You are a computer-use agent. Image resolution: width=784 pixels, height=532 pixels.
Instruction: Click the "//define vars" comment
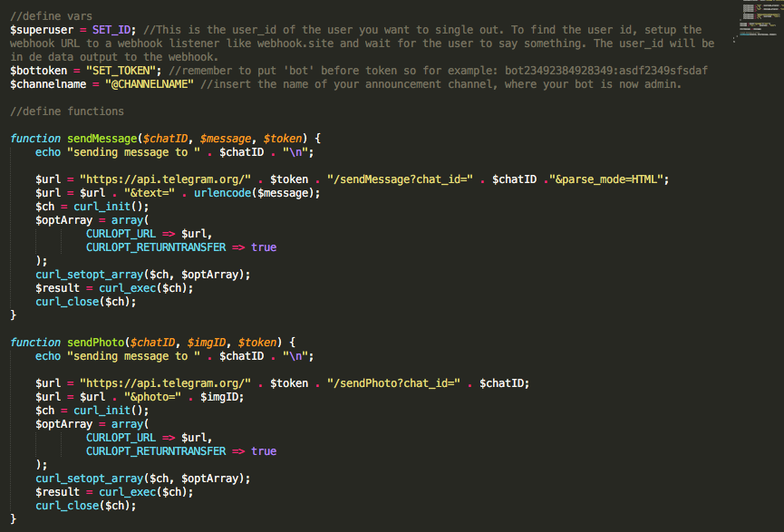51,16
